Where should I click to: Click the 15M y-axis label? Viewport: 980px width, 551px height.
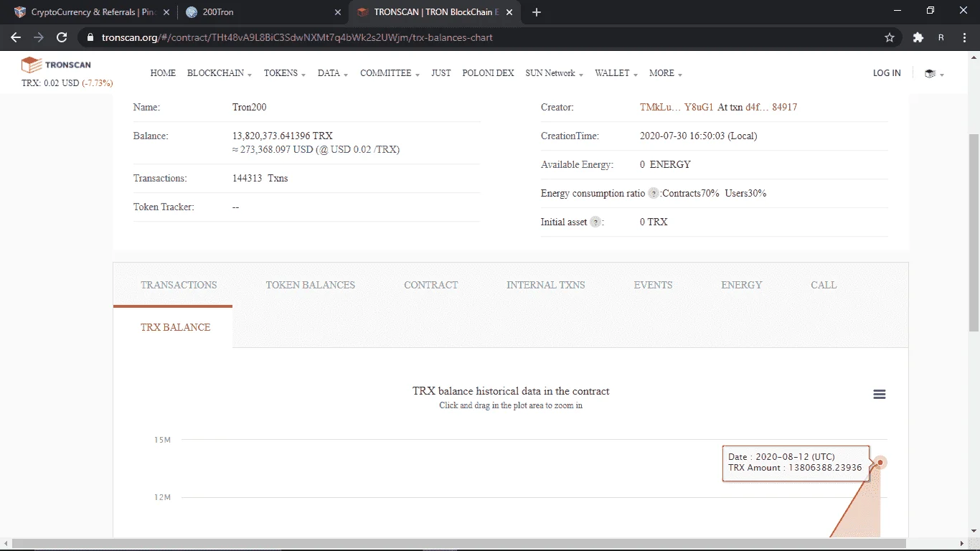tap(162, 440)
